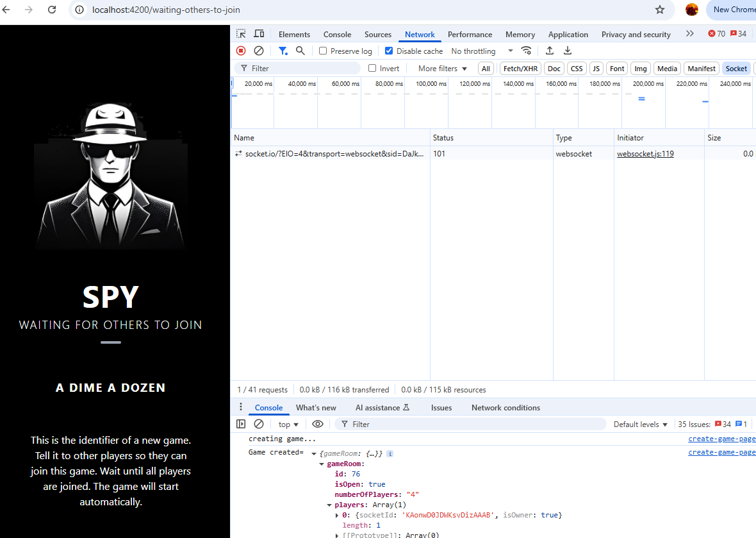Clear the network log
756x538 pixels.
pos(259,51)
